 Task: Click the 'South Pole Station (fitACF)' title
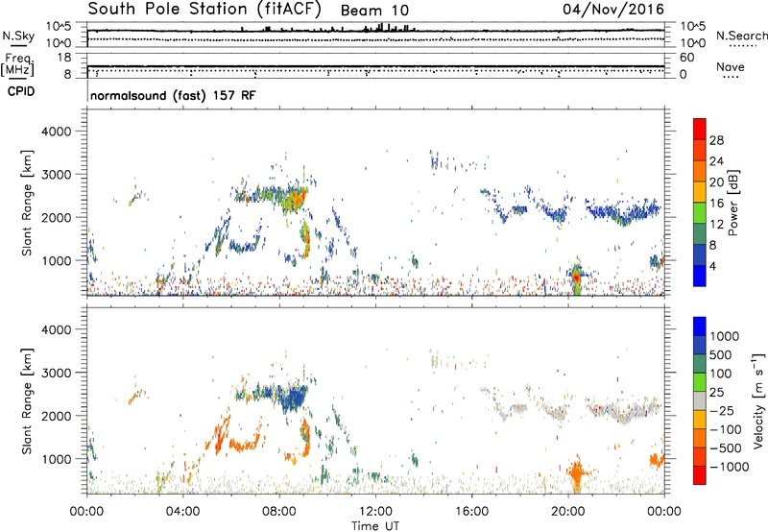click(x=204, y=9)
